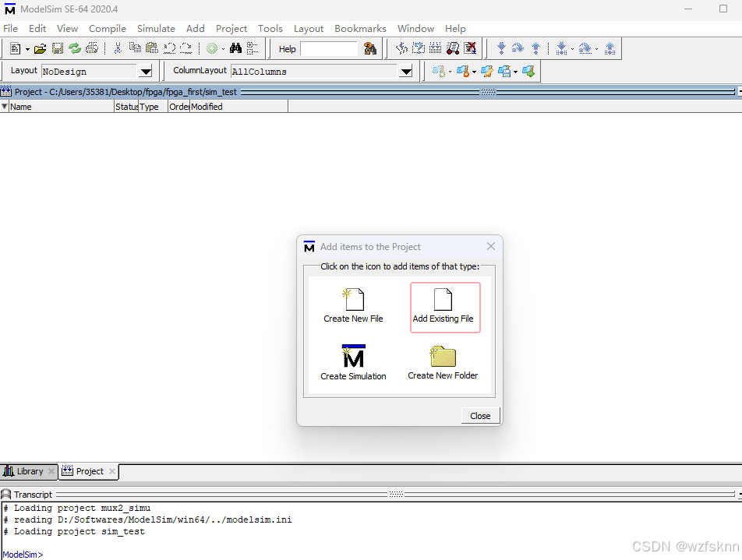
Task: Click the Add Bookmark toolbar icon
Action: click(x=438, y=72)
